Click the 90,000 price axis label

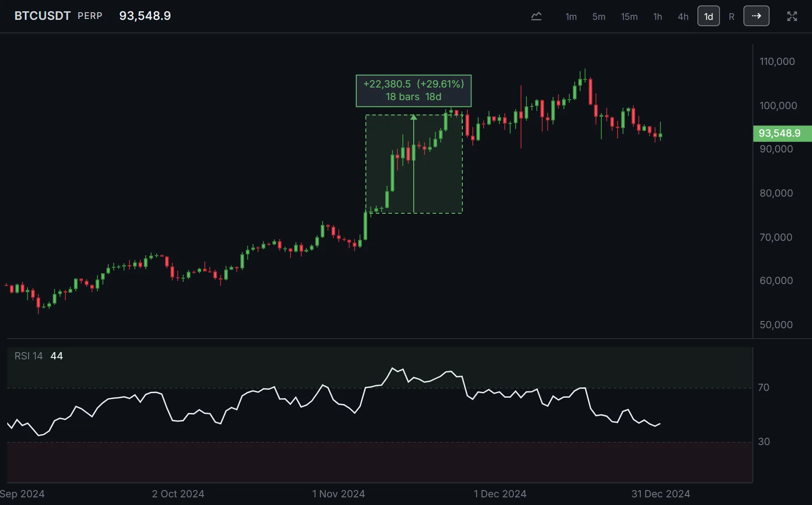776,149
